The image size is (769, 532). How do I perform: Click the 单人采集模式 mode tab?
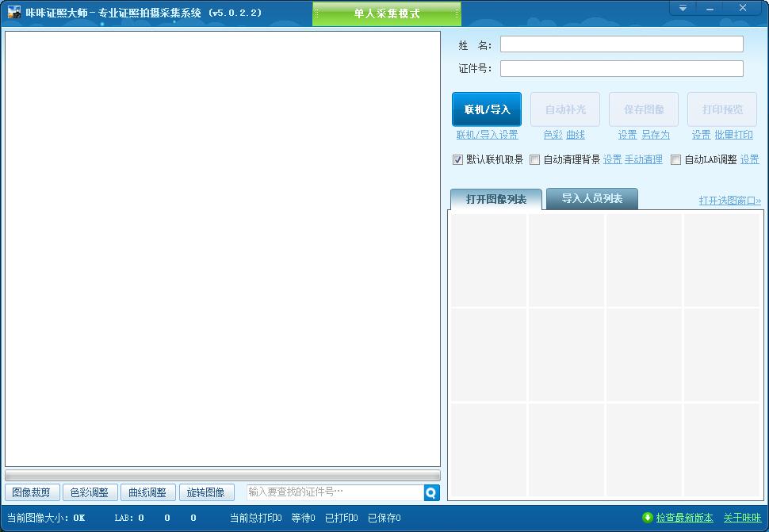coord(386,13)
